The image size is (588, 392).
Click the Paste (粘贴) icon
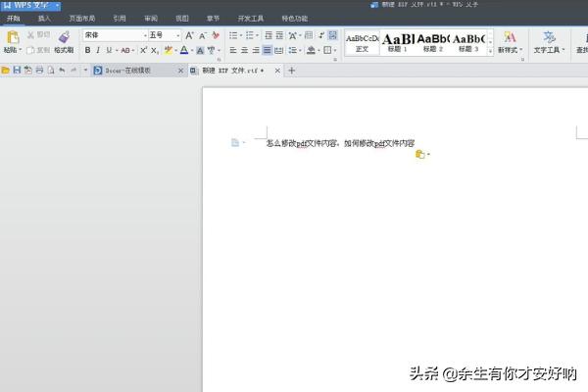(x=12, y=36)
